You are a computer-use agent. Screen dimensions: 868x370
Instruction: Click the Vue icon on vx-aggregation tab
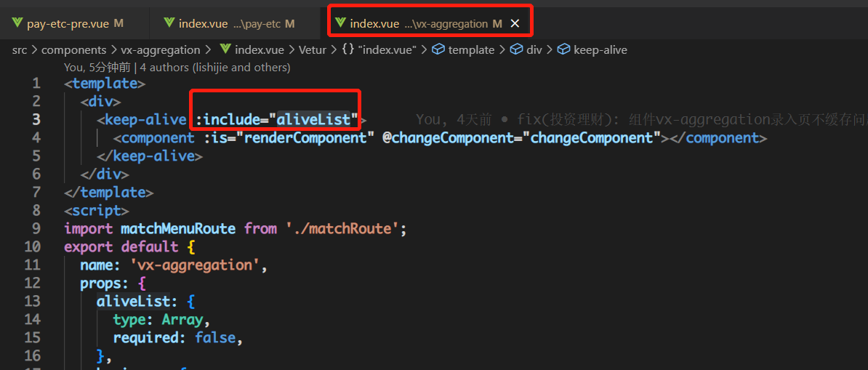pyautogui.click(x=340, y=23)
